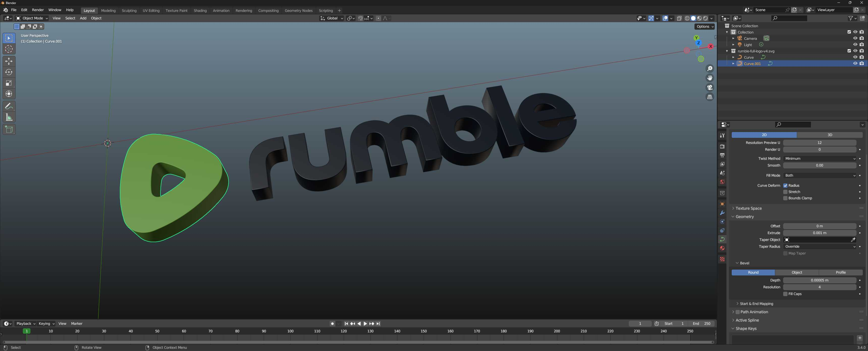Viewport: 868px width, 351px height.
Task: Open the World properties tab
Action: (722, 182)
